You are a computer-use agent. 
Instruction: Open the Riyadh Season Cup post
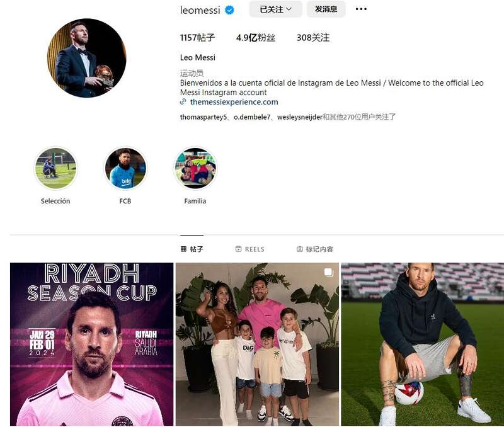(x=91, y=344)
